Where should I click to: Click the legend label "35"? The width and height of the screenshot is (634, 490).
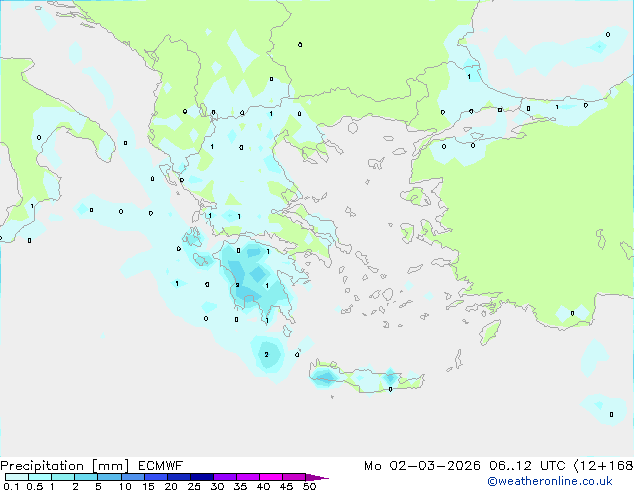pyautogui.click(x=240, y=486)
